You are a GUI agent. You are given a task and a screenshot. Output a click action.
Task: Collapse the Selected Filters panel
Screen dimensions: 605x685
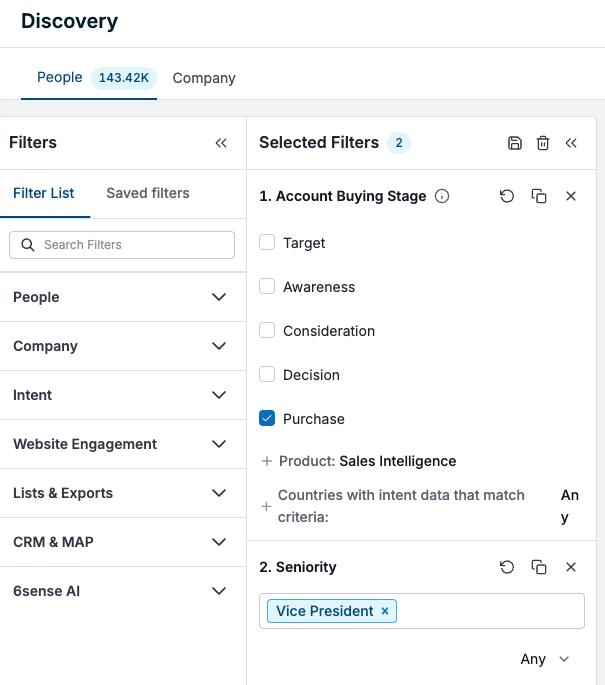(571, 143)
